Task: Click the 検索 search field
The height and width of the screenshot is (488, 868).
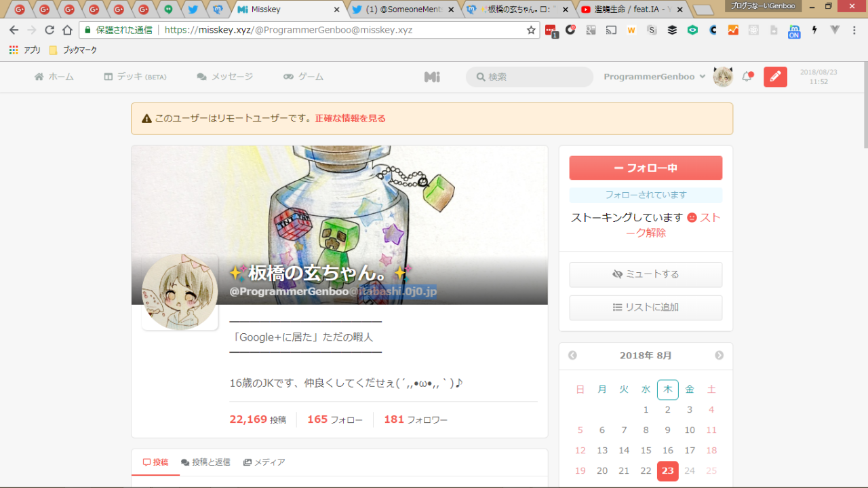Action: pyautogui.click(x=536, y=77)
